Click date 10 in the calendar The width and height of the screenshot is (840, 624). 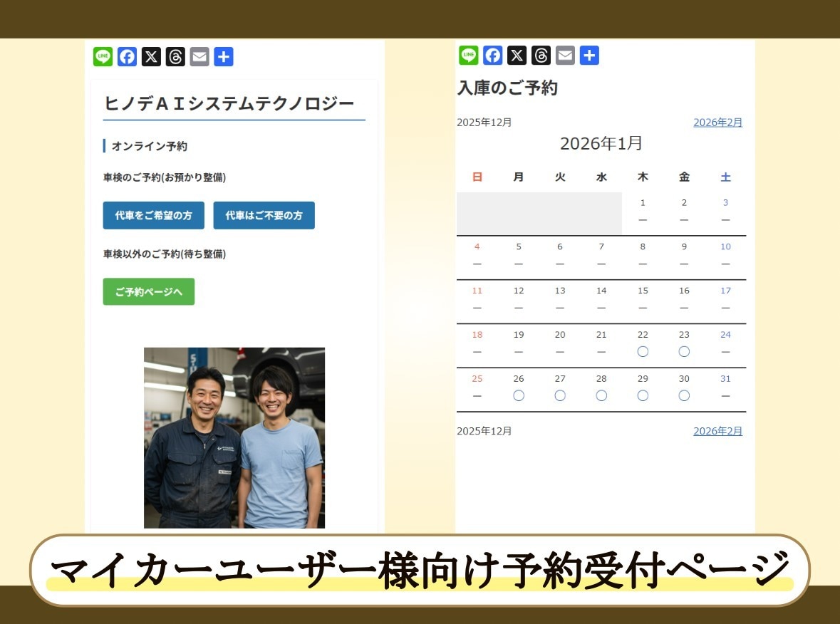(725, 247)
